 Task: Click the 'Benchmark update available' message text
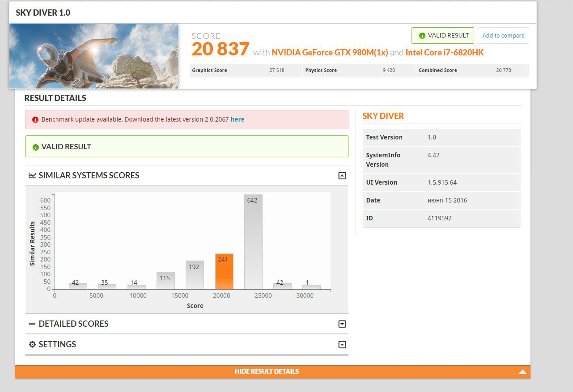pyautogui.click(x=135, y=119)
